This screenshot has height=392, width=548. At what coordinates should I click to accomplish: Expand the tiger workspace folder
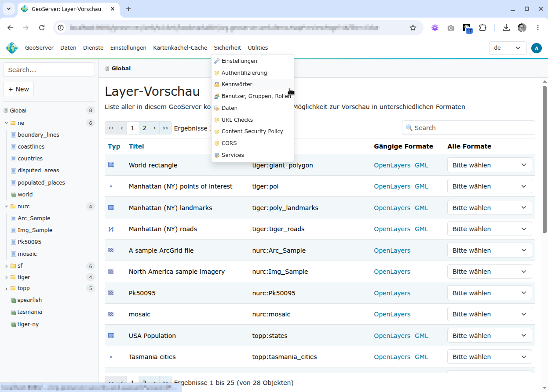pyautogui.click(x=6, y=277)
